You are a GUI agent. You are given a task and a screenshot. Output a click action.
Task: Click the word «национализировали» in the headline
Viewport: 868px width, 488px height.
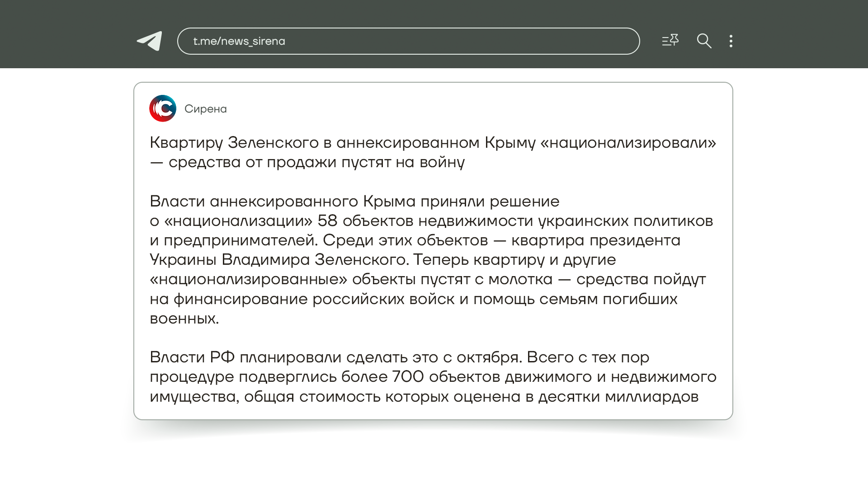tap(628, 143)
